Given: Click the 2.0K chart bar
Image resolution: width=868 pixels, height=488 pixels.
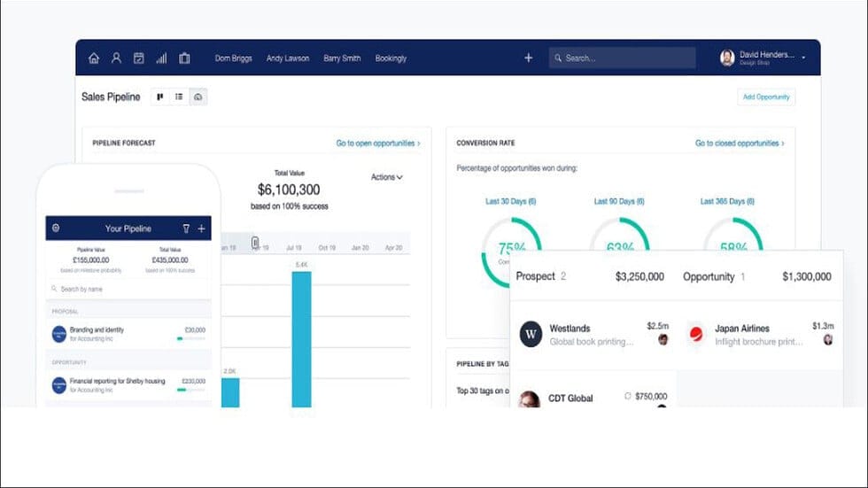Looking at the screenshot, I should tap(230, 392).
